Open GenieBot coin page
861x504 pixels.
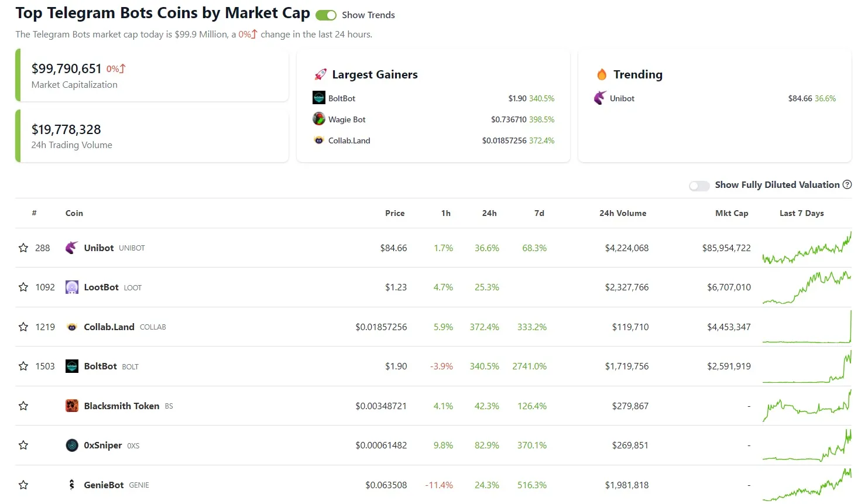point(104,485)
